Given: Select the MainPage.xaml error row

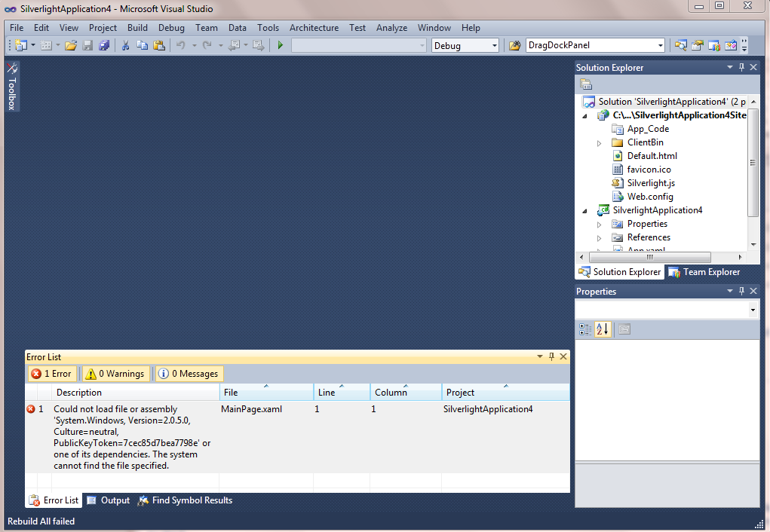Looking at the screenshot, I should pos(297,437).
